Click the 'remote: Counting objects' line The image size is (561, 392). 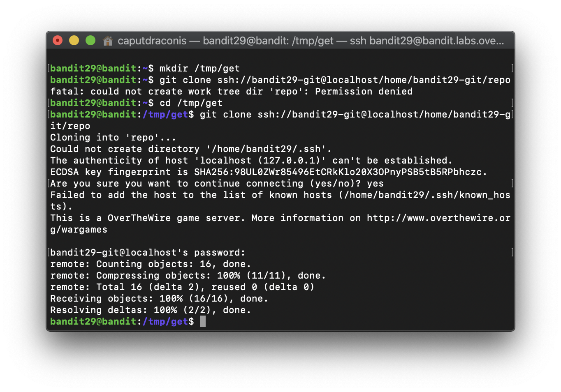click(x=151, y=264)
